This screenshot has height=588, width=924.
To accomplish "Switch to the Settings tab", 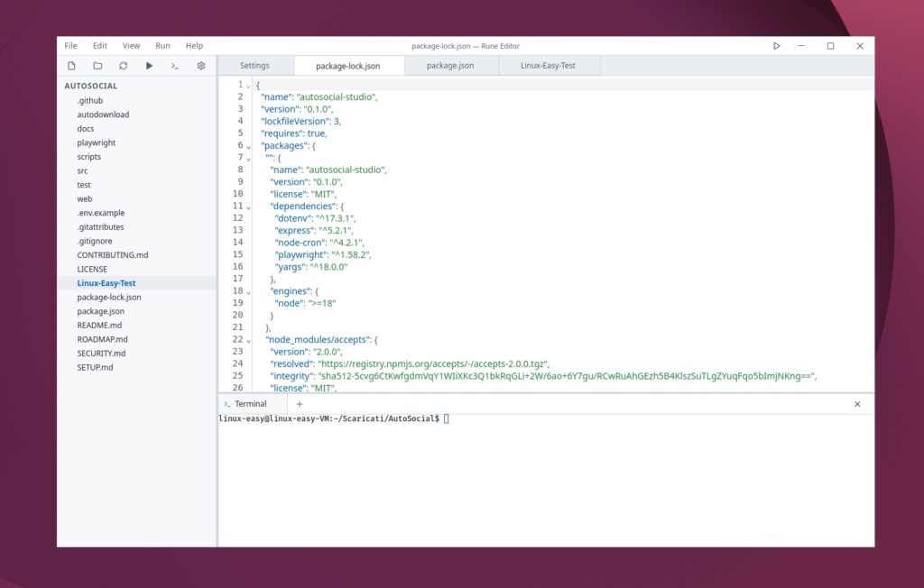I will point(254,66).
